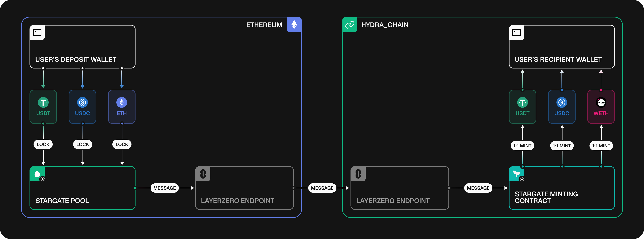644x239 pixels.
Task: Click the 1:1 MINT label below WETH
Action: tap(601, 146)
